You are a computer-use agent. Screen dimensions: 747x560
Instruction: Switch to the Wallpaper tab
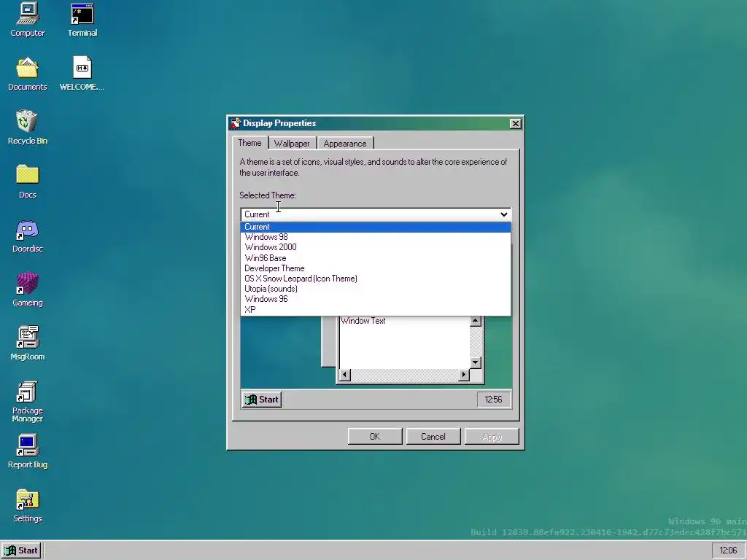tap(292, 144)
